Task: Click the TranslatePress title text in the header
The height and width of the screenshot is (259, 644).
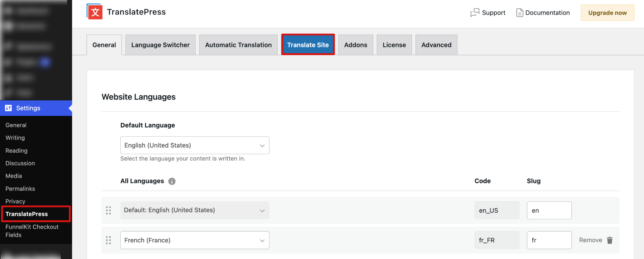Action: [136, 12]
